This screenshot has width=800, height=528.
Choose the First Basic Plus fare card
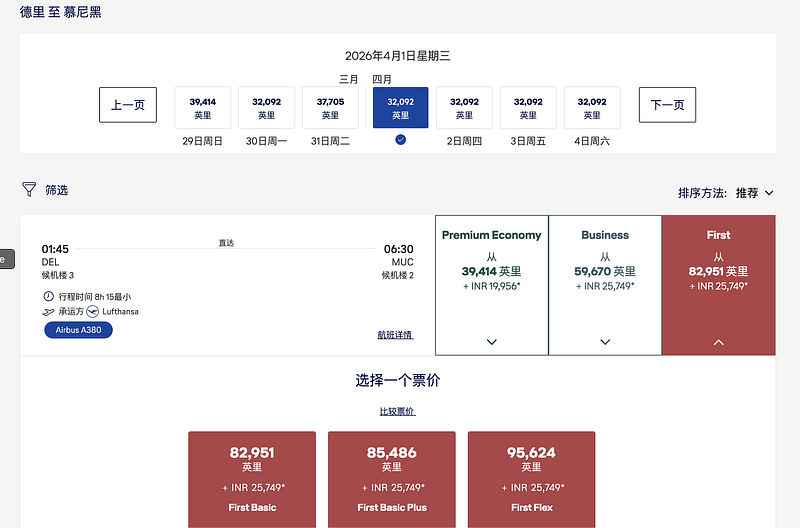[392, 480]
